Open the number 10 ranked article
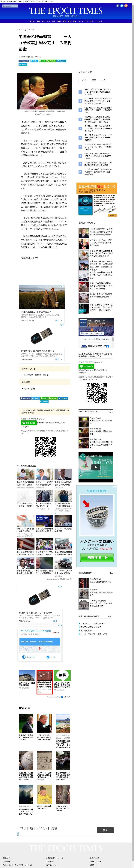The image size is (134, 868). click(x=98, y=172)
